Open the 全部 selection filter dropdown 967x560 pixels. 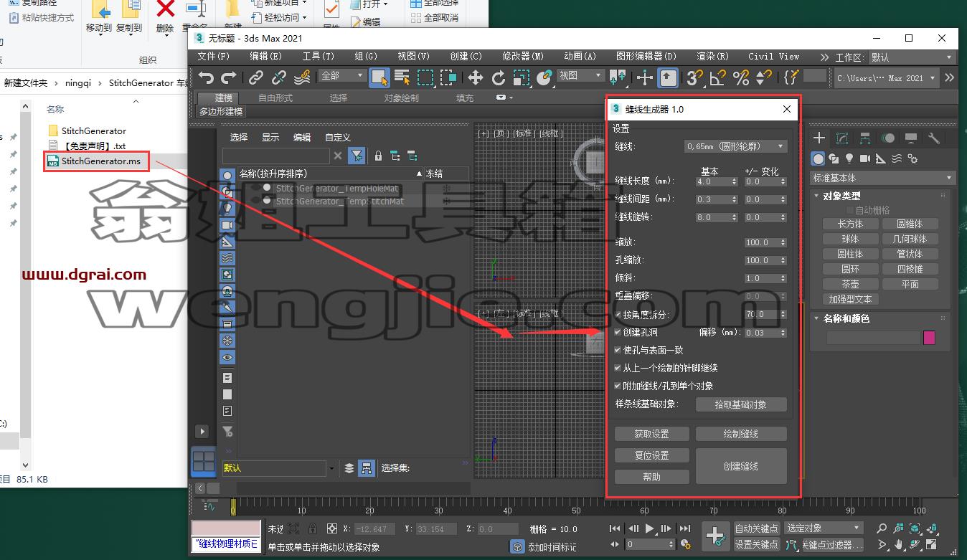(x=342, y=75)
